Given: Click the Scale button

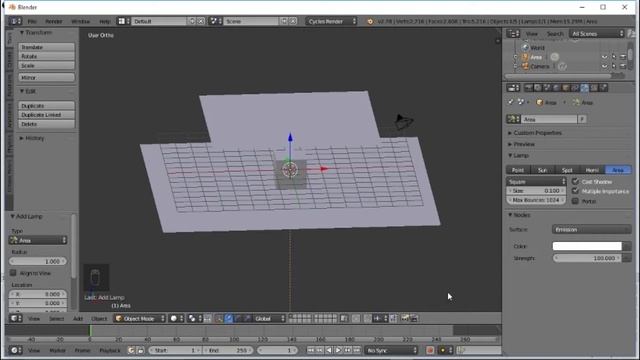Looking at the screenshot, I should (x=46, y=65).
